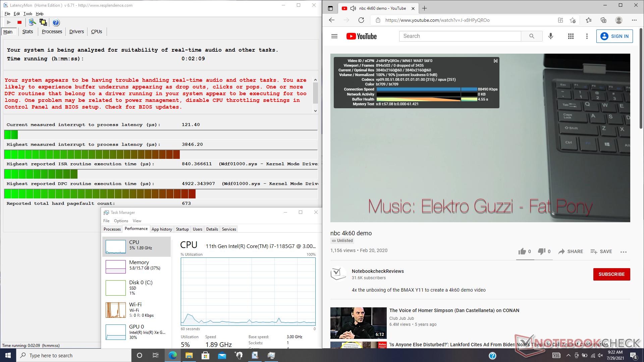644x362 pixels.
Task: Click the overlapping windows toolbar icon
Action: tap(43, 22)
